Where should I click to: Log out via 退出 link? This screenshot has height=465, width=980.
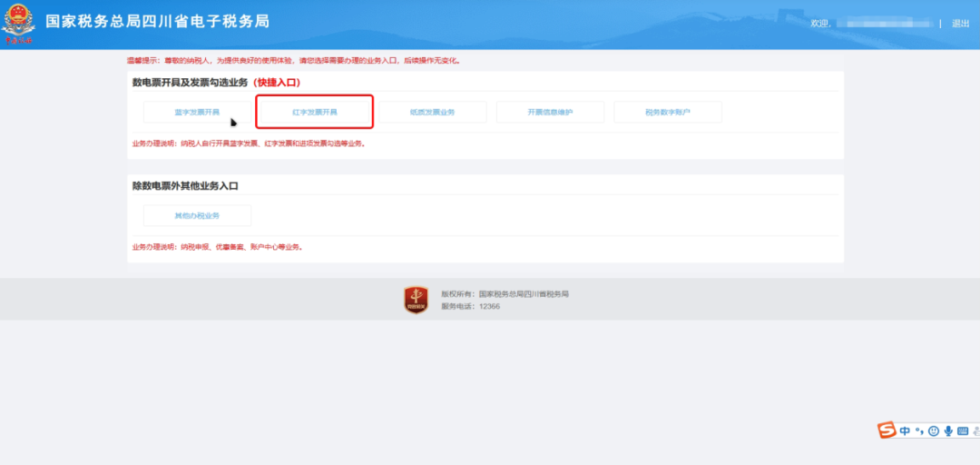click(x=960, y=23)
